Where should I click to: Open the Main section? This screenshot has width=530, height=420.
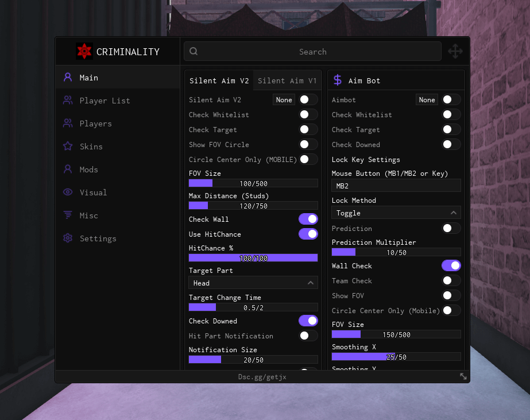118,78
